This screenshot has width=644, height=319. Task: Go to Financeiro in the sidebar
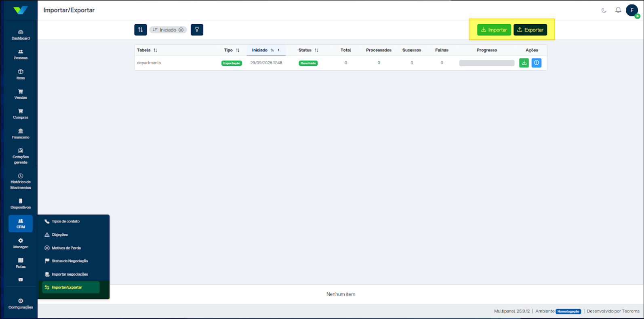[21, 134]
